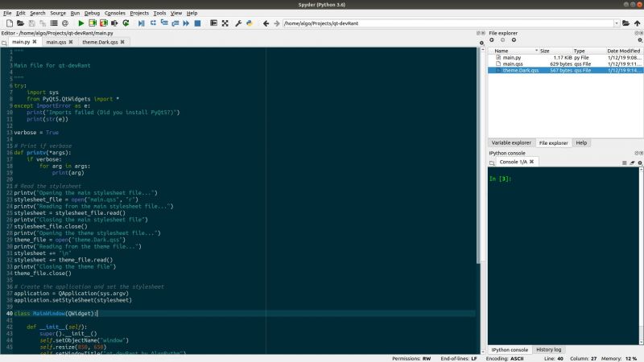Browse a working directory folder icon
644x362 pixels.
tap(626, 23)
